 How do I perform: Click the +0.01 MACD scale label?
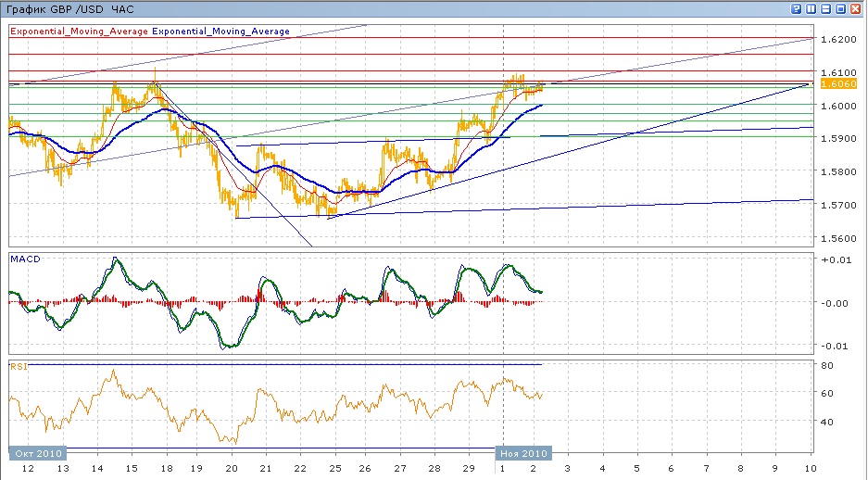[x=835, y=259]
